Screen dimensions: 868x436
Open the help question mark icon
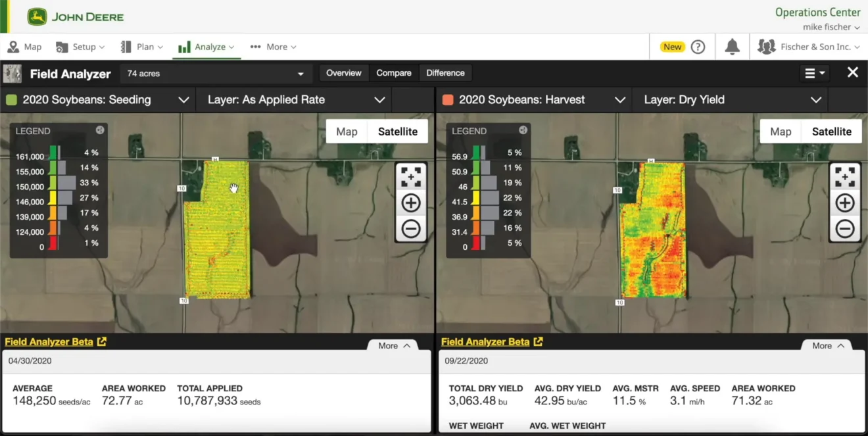[698, 47]
